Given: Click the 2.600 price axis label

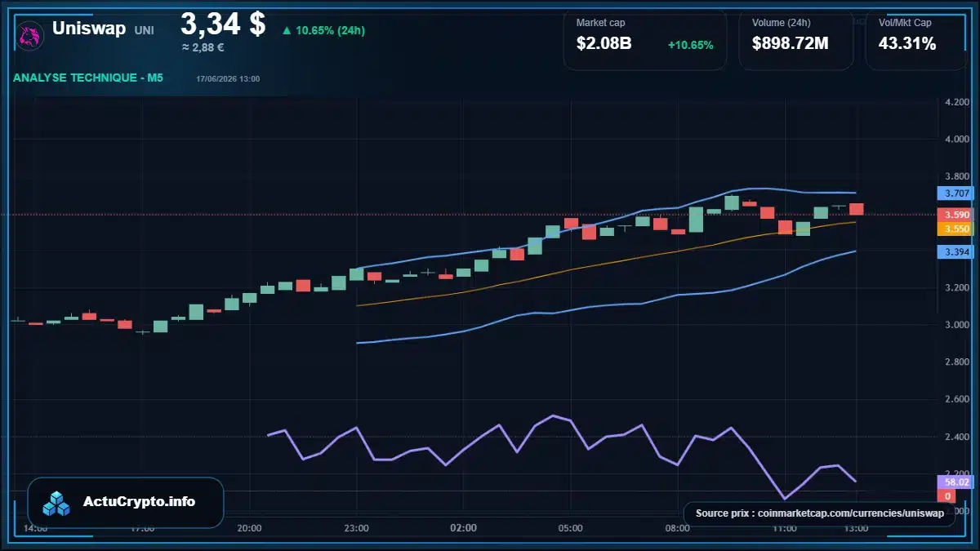Looking at the screenshot, I should click(x=956, y=399).
